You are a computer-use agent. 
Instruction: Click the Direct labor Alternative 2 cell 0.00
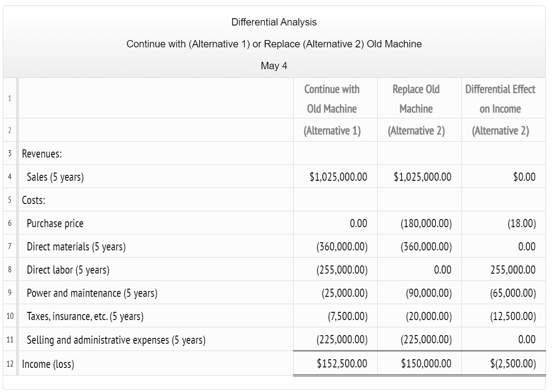(419, 270)
